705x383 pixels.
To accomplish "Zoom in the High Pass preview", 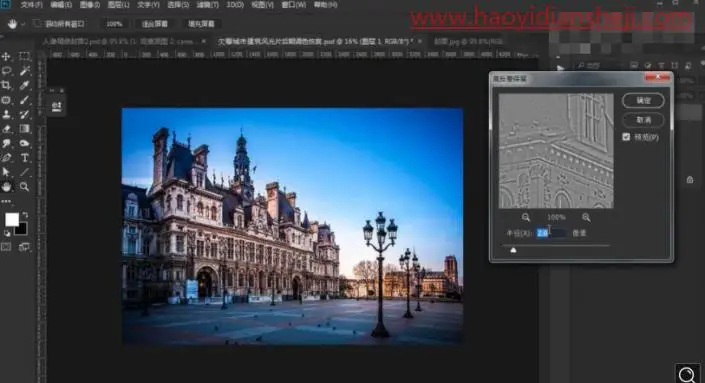I will (x=586, y=218).
